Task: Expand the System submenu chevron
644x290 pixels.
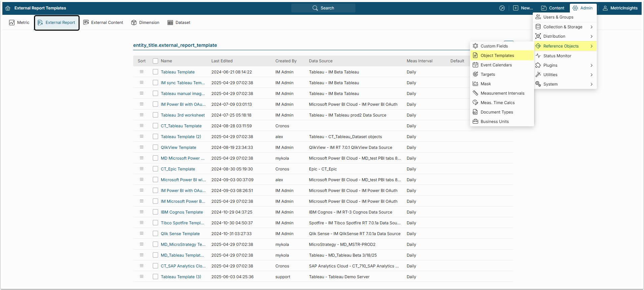Action: pos(591,84)
